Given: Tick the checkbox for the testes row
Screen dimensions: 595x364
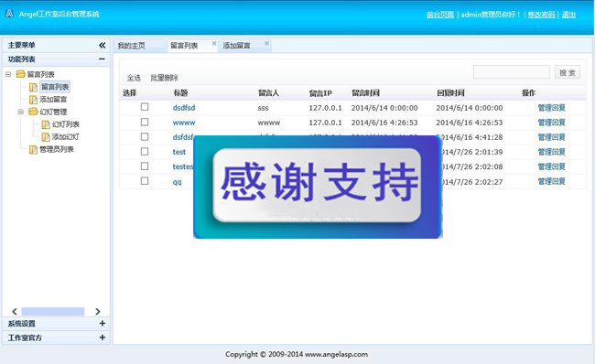Looking at the screenshot, I should pos(145,166).
